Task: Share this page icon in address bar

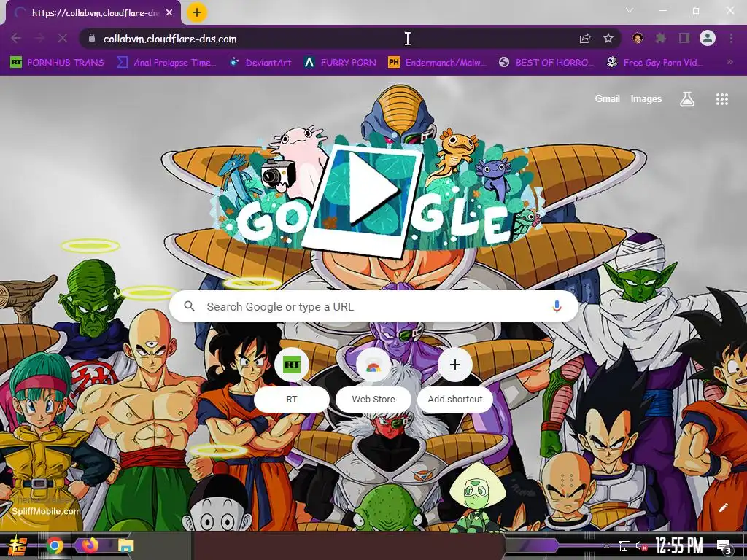Action: pos(585,39)
